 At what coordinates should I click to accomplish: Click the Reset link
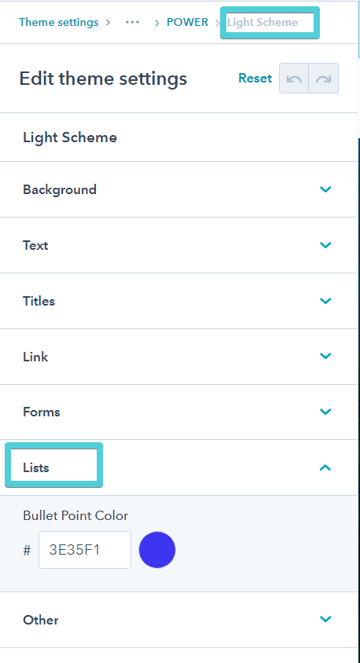(255, 78)
